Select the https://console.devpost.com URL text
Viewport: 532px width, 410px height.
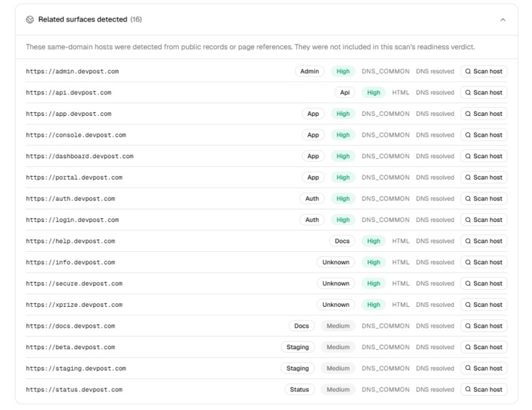point(76,135)
